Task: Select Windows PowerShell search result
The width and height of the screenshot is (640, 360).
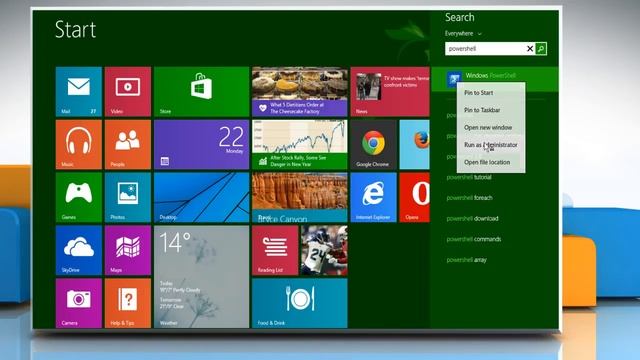Action: [x=495, y=79]
